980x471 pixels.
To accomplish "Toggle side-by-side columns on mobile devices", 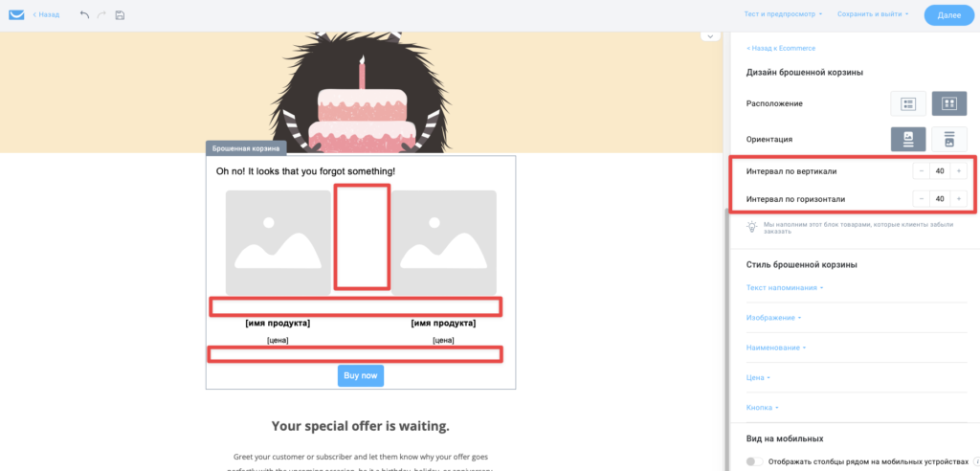I will [x=755, y=461].
